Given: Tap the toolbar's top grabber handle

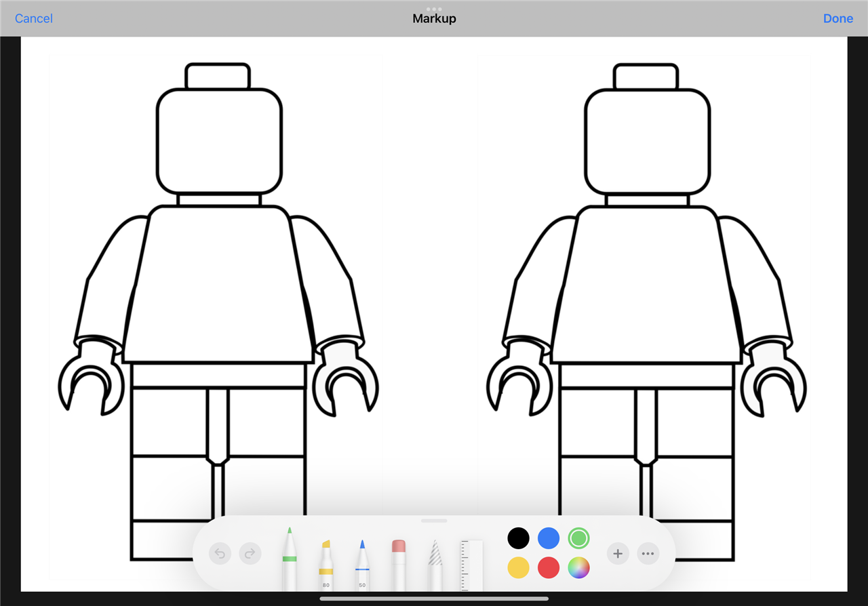Looking at the screenshot, I should (434, 521).
